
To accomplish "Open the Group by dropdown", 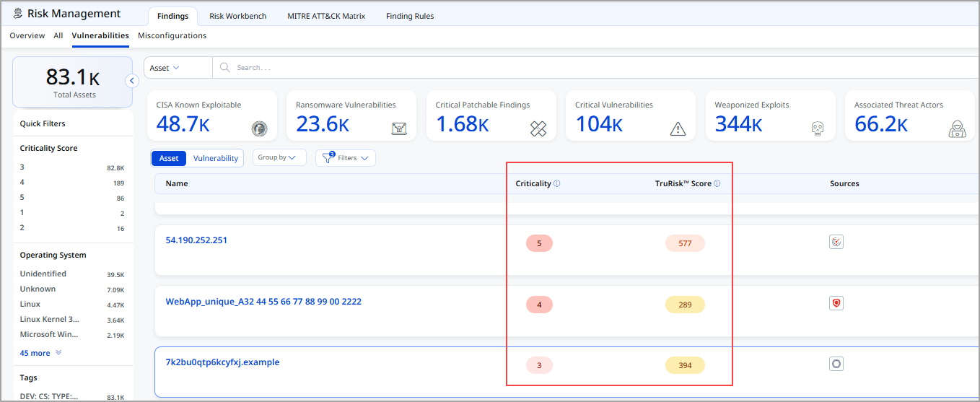I will [x=279, y=158].
